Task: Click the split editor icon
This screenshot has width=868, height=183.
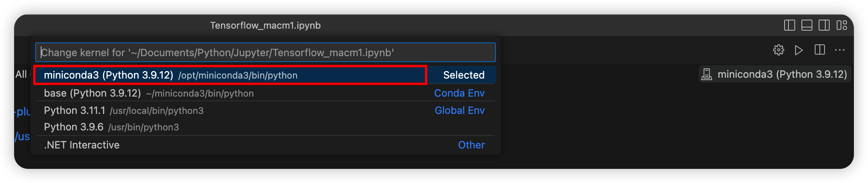Action: tap(819, 50)
